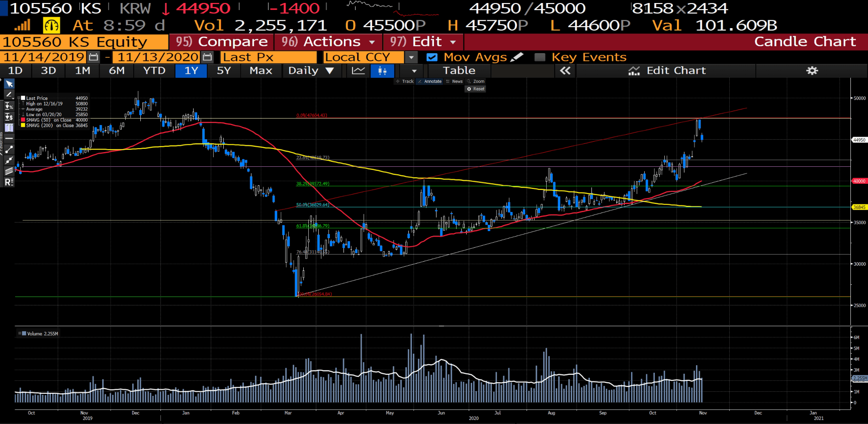Open the R annotation list tool
The height and width of the screenshot is (424, 868).
click(x=9, y=182)
